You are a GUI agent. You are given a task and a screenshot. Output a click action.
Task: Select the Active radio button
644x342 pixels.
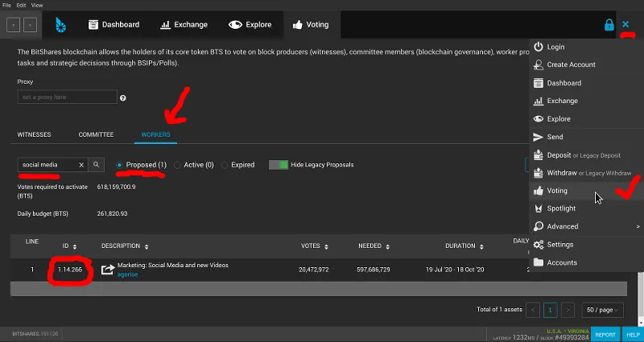177,165
